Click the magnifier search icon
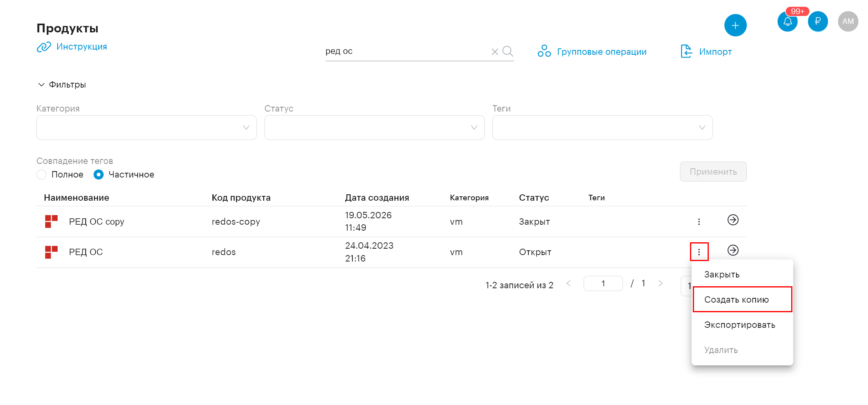This screenshot has width=868, height=405. pyautogui.click(x=508, y=51)
